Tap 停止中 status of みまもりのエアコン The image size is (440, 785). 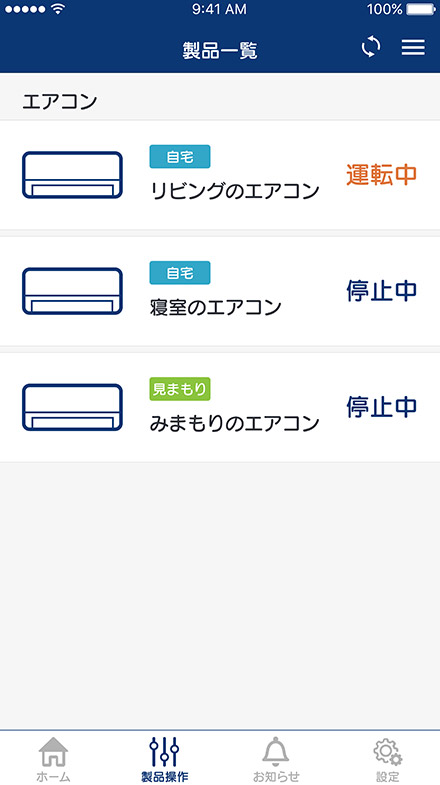(x=381, y=407)
